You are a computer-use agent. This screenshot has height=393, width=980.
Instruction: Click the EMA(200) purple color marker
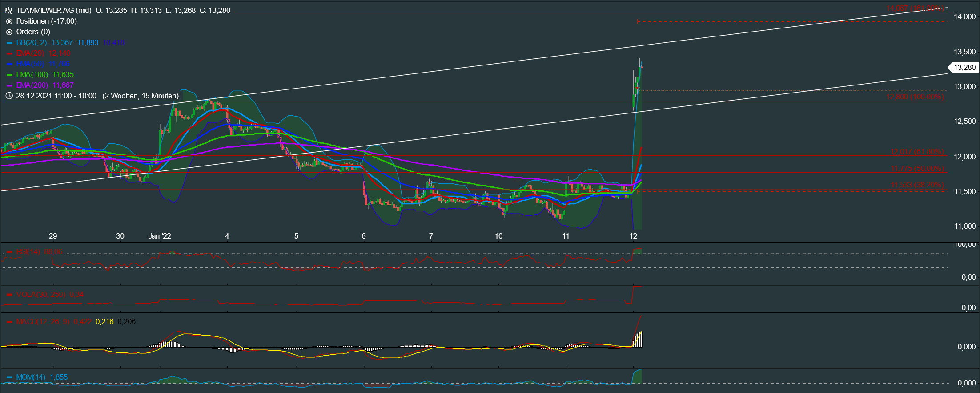9,86
